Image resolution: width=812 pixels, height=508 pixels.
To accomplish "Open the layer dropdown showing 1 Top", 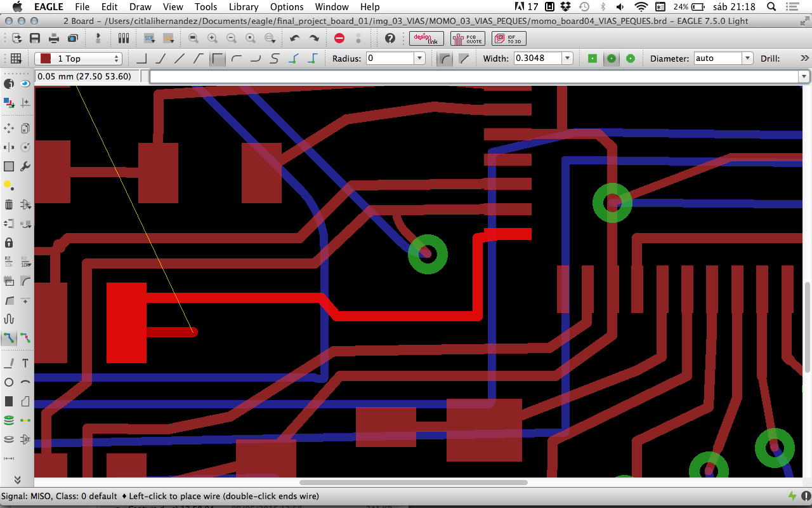I will pos(78,58).
